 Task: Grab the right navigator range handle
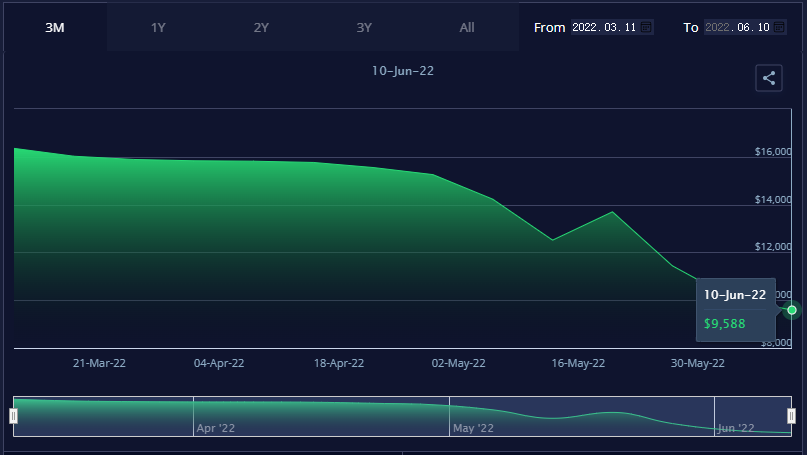pyautogui.click(x=791, y=416)
